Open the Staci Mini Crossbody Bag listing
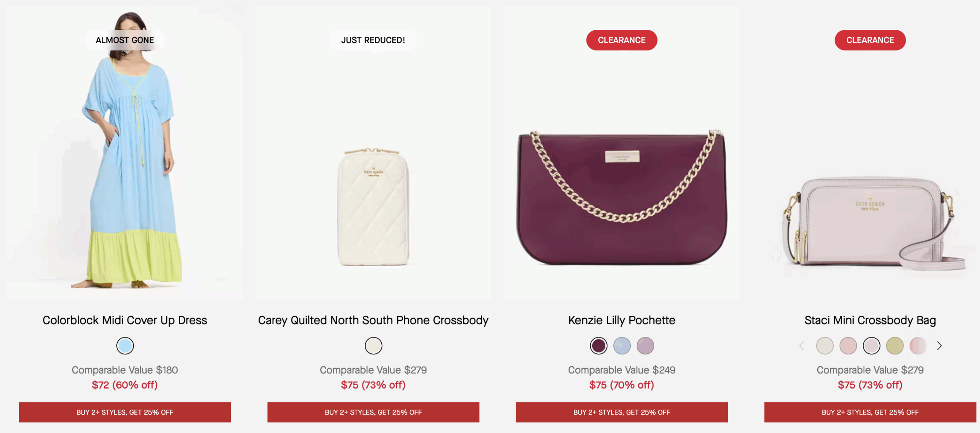The height and width of the screenshot is (433, 980). click(x=870, y=321)
